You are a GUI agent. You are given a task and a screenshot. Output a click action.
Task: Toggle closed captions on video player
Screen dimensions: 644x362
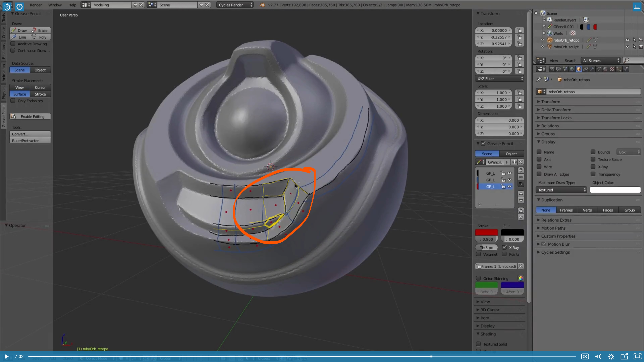click(585, 356)
